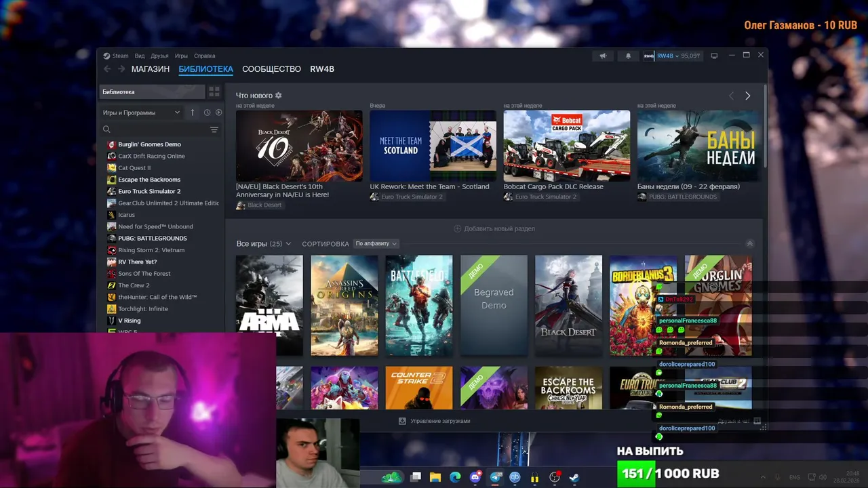Select the БИБЛИОТЕКА tab
Viewport: 868px width, 488px height.
point(206,69)
